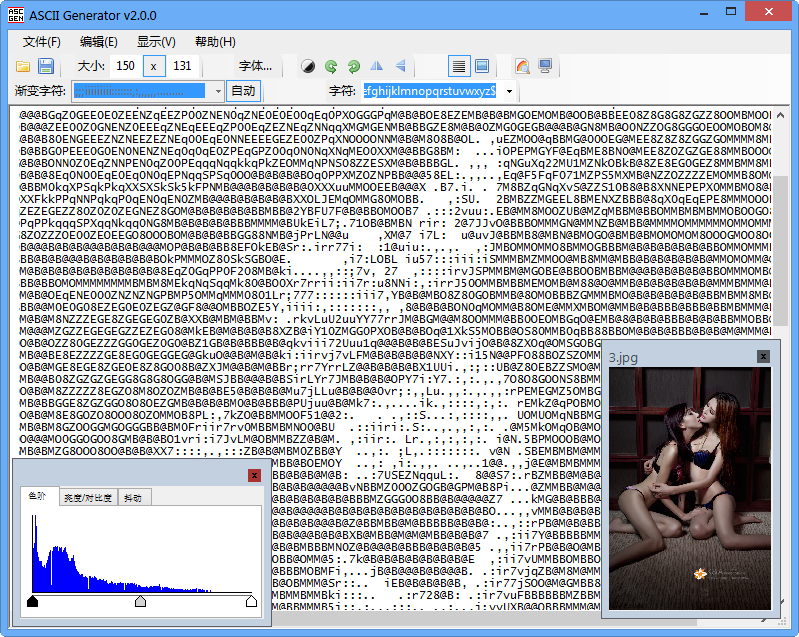The image size is (799, 637).
Task: Close the 3.jpg preview panel
Action: pos(763,356)
